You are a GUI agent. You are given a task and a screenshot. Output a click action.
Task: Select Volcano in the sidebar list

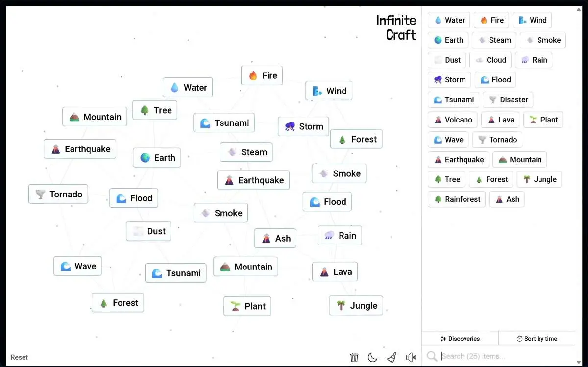tap(453, 120)
